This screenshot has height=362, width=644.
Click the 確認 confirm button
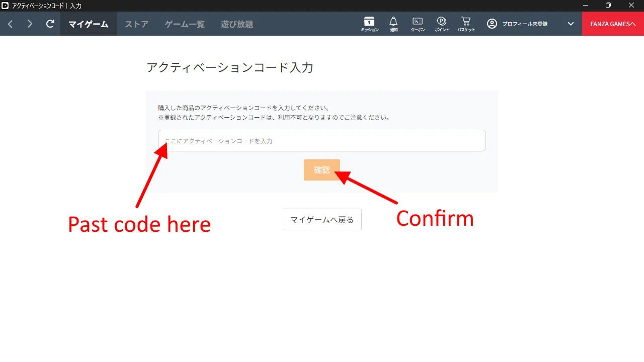coord(322,170)
